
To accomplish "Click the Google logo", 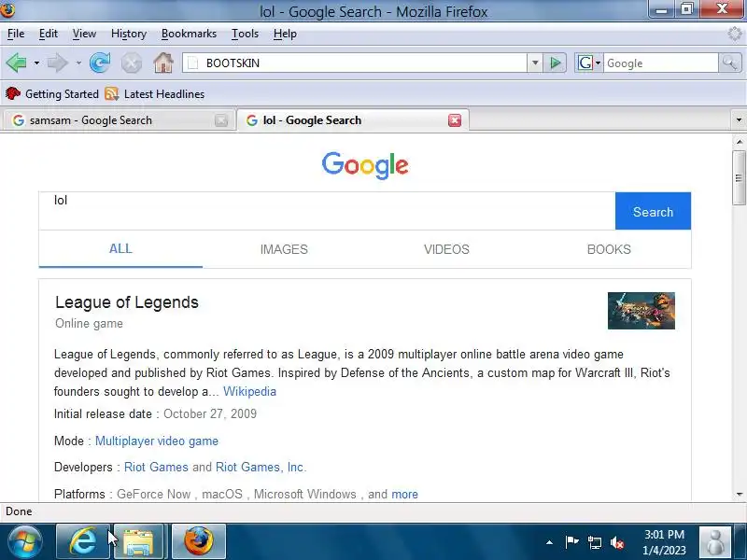I will (x=365, y=165).
